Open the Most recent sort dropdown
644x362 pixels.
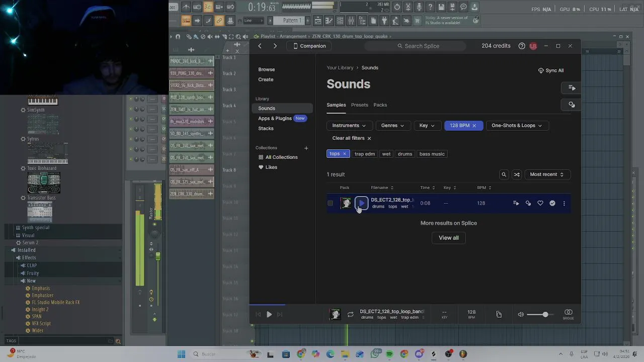[x=546, y=174]
